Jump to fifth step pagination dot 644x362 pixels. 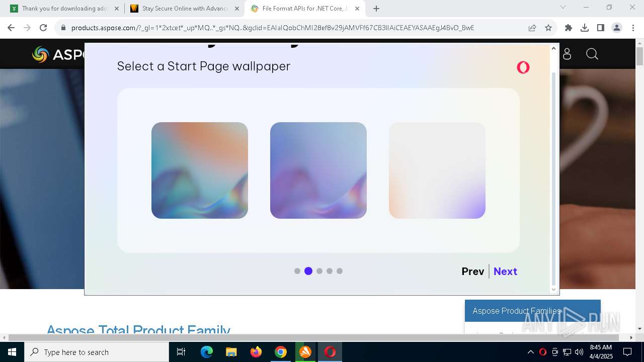click(x=340, y=271)
